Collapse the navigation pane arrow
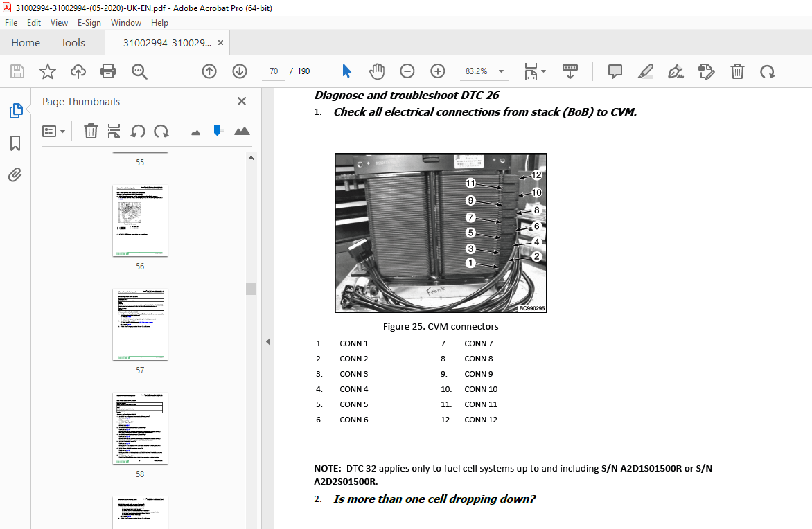 click(268, 341)
